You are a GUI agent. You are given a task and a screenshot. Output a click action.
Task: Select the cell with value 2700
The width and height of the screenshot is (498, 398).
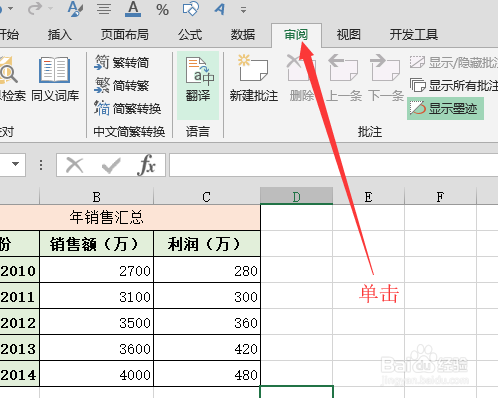(97, 270)
